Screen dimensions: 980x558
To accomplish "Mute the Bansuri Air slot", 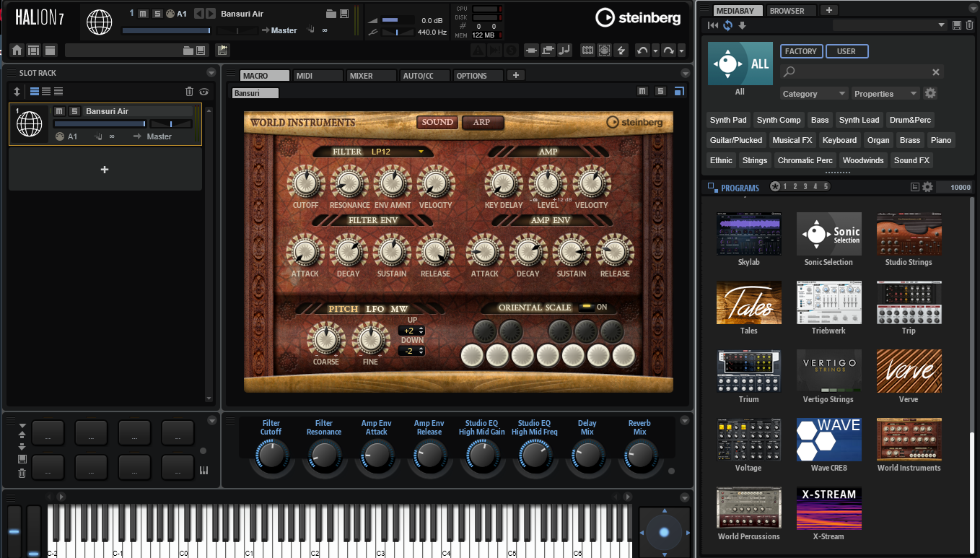I will (59, 111).
